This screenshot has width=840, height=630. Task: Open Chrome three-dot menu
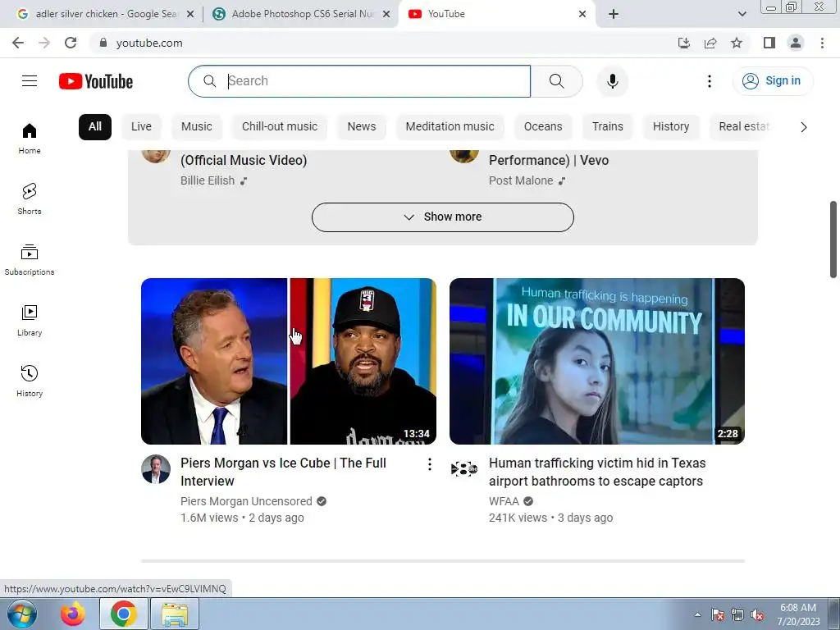point(822,43)
